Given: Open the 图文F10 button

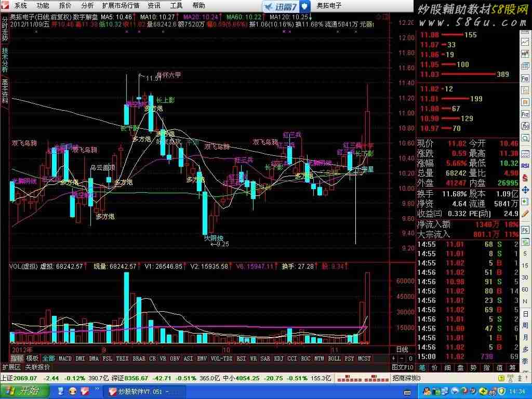Looking at the screenshot, I should (x=403, y=367).
